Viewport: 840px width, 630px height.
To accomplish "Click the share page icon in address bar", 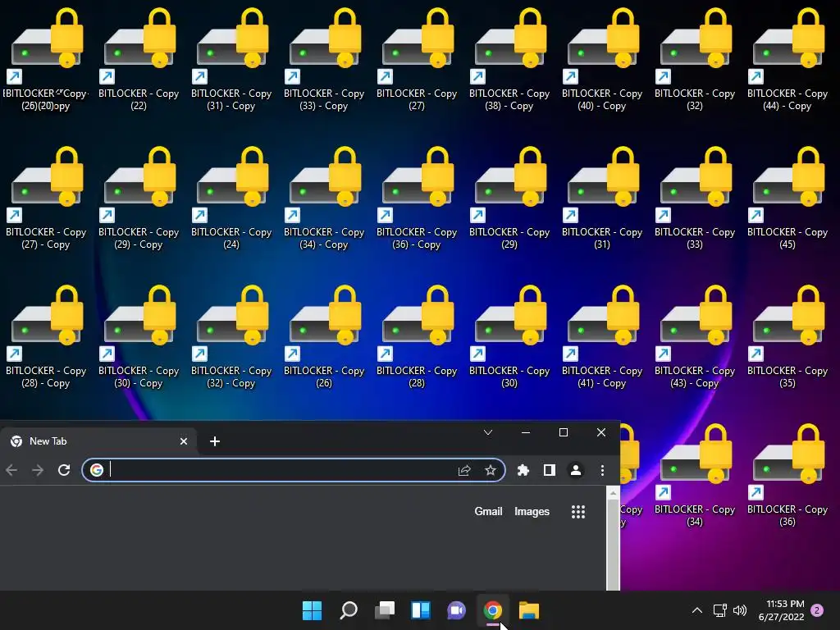I will pos(464,470).
